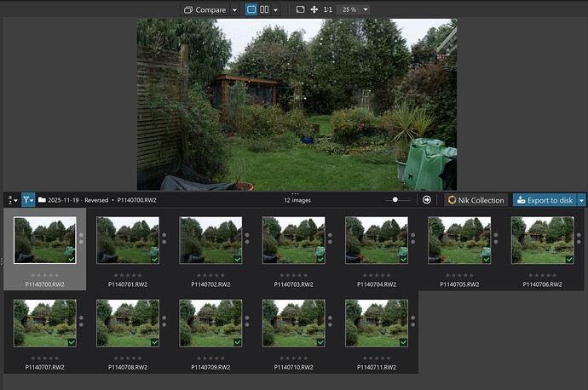Select the pan/move tool icon
The width and height of the screenshot is (588, 390).
[x=314, y=9]
